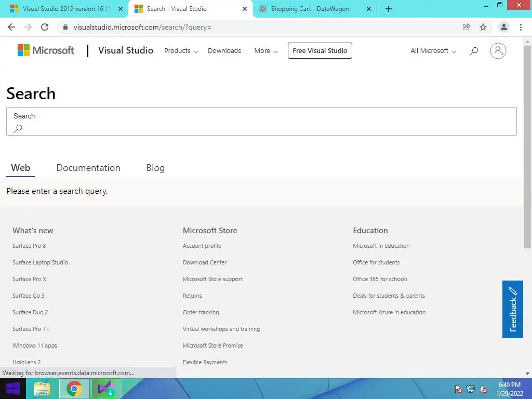Open Microsoft in education link

[x=381, y=246]
